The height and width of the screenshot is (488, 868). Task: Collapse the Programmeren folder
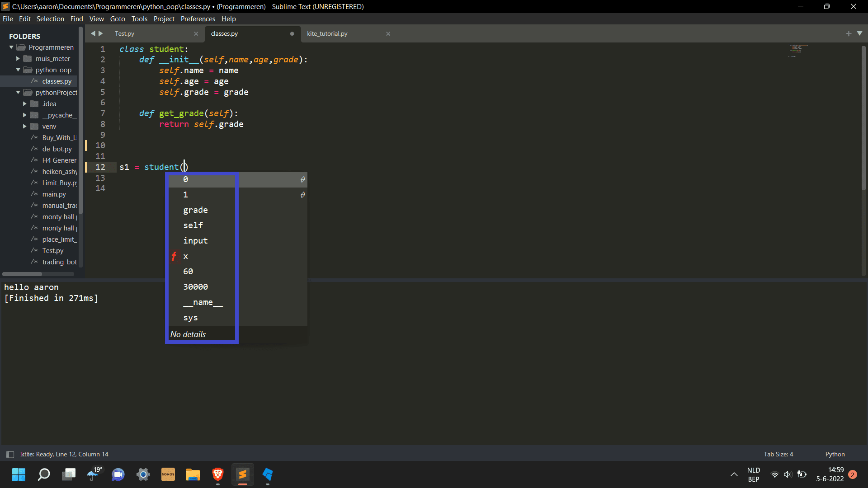11,47
